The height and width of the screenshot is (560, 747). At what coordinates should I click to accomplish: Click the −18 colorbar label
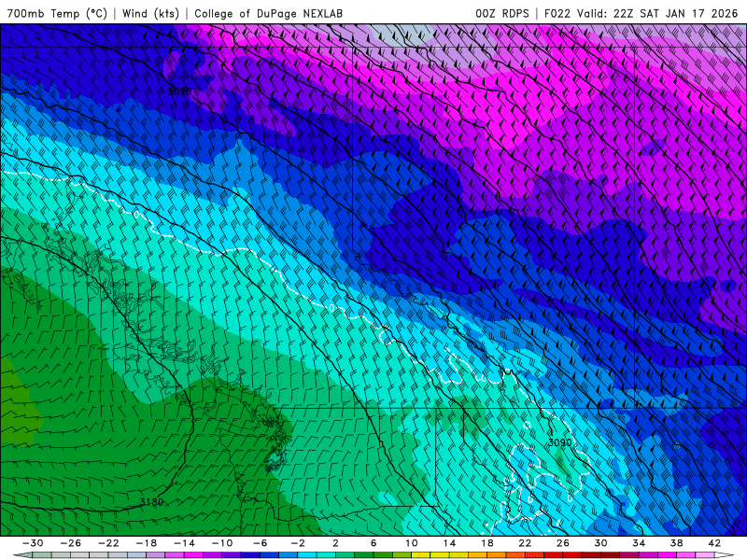tap(147, 543)
